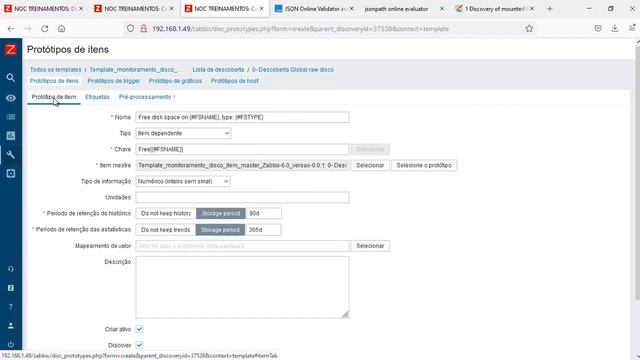Switch to the Etiquetas tab
Screen dimensions: 640x360
97,97
